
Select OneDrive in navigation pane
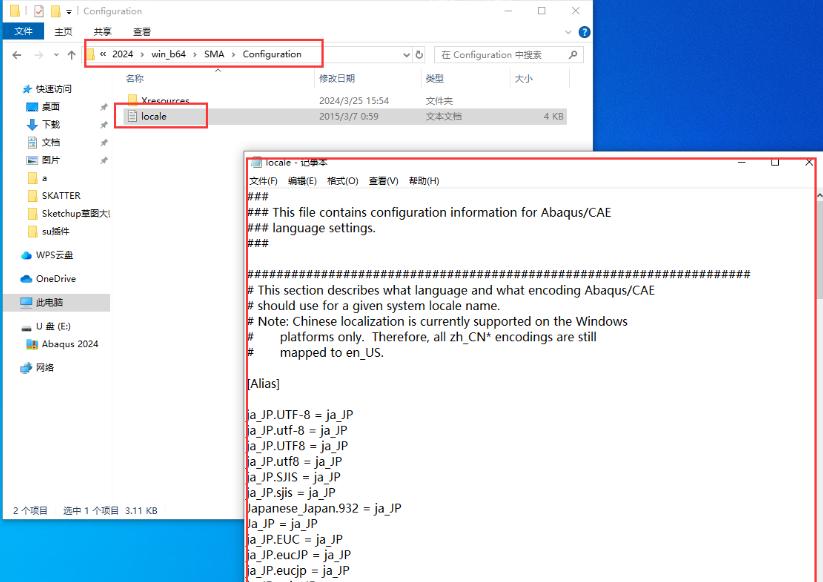pyautogui.click(x=56, y=279)
